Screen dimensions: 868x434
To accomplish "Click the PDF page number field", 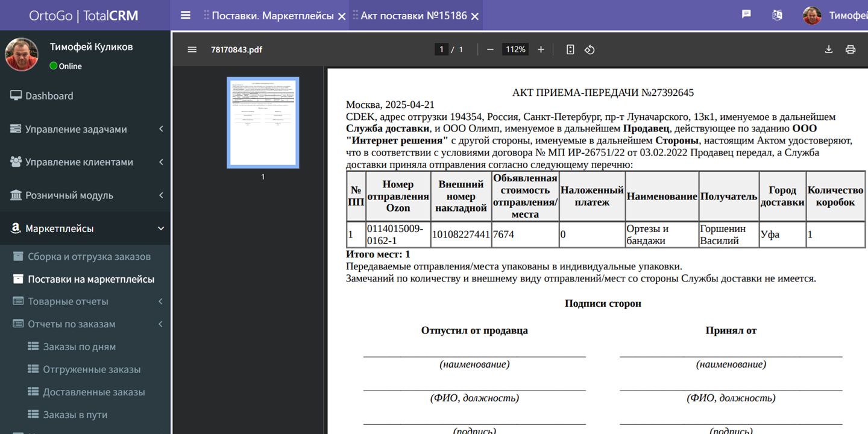I will click(x=442, y=49).
